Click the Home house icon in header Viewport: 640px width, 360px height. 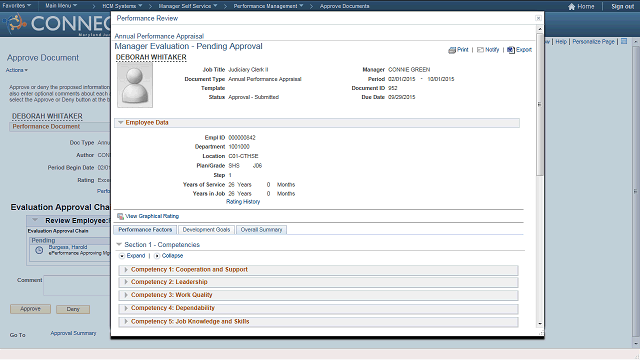pyautogui.click(x=571, y=7)
